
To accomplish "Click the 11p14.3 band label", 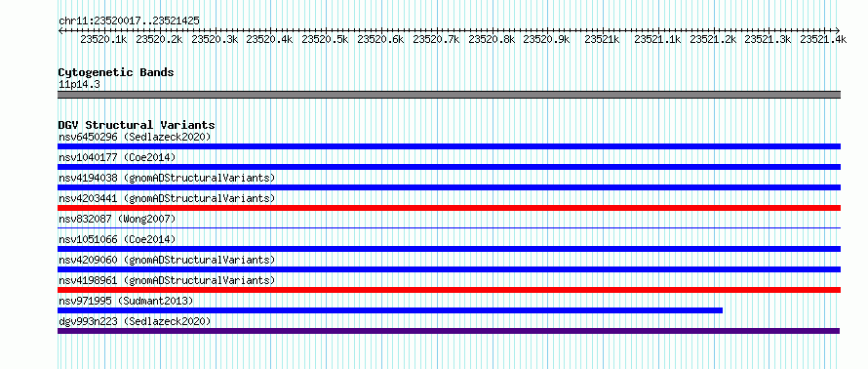I will pyautogui.click(x=79, y=85).
